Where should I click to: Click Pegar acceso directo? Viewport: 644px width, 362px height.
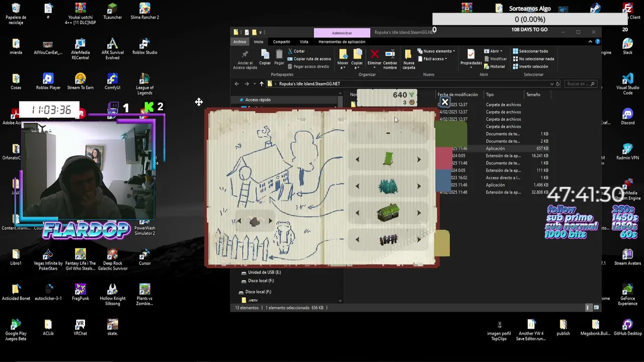point(308,66)
